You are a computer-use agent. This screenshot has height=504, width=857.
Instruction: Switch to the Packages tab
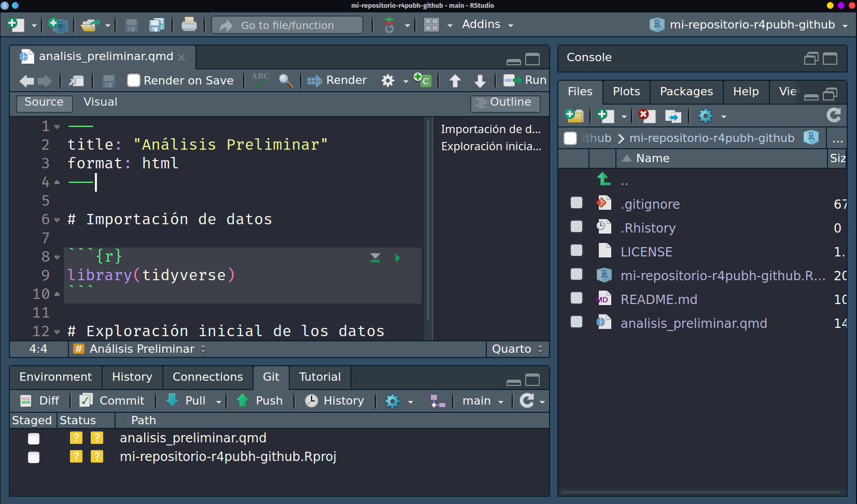[686, 92]
